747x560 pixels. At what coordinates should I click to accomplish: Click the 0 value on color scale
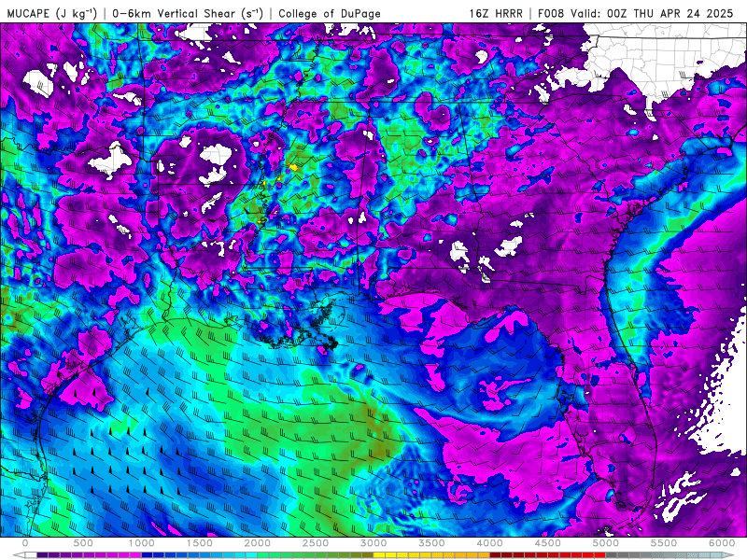pyautogui.click(x=25, y=543)
